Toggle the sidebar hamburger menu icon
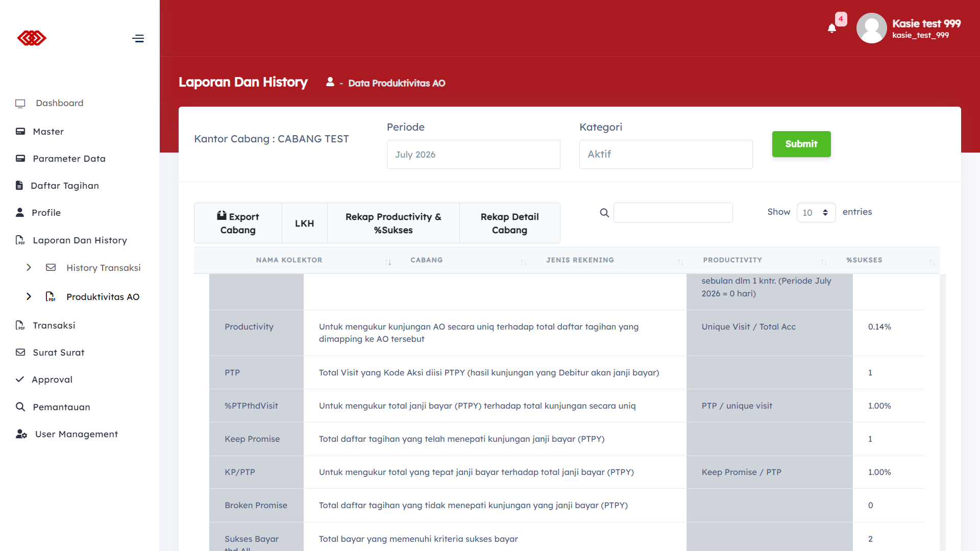The image size is (980, 551). [x=138, y=38]
